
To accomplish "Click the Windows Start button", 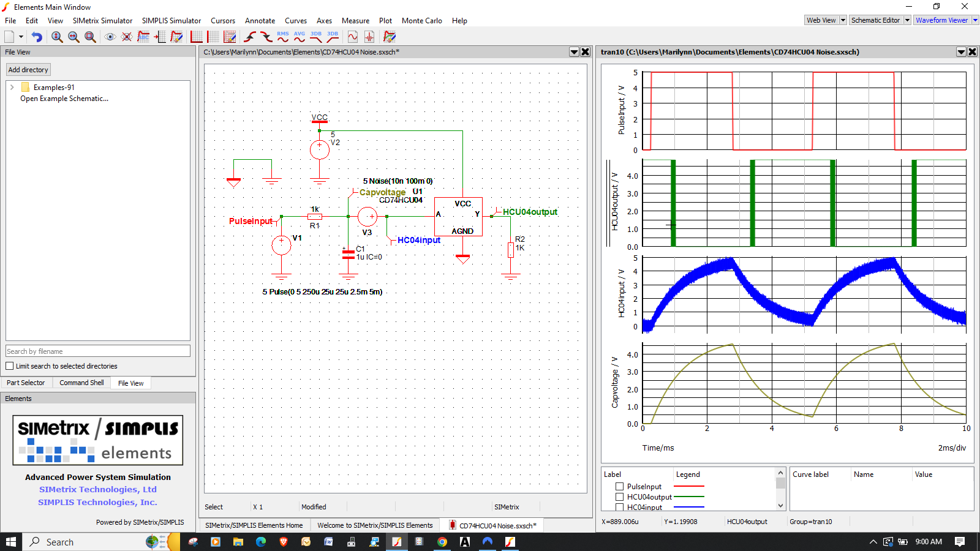I will tap(11, 542).
